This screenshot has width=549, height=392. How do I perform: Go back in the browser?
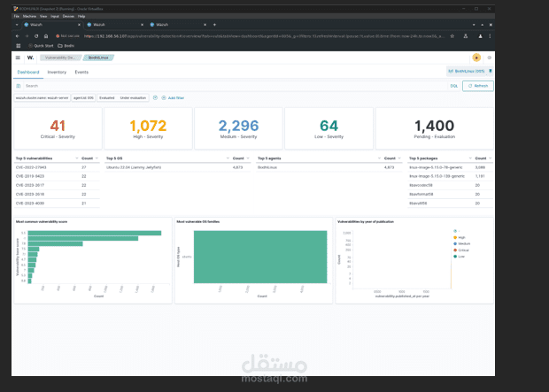point(18,36)
